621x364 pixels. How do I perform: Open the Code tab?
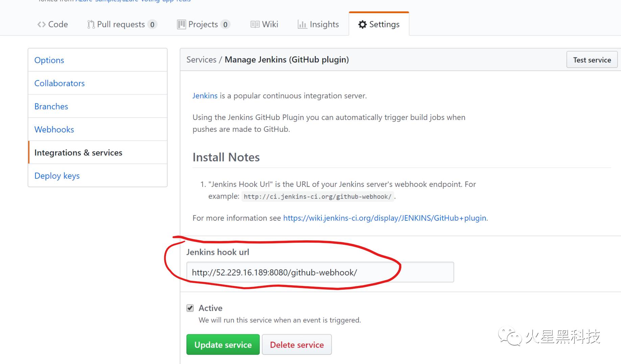tap(52, 24)
